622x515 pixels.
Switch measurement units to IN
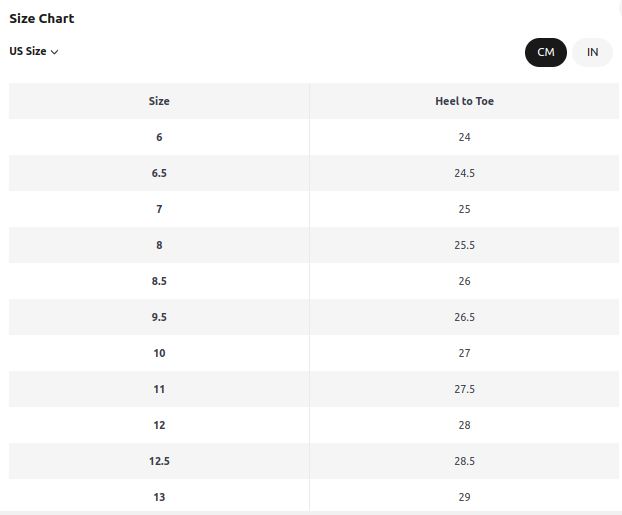(x=592, y=52)
